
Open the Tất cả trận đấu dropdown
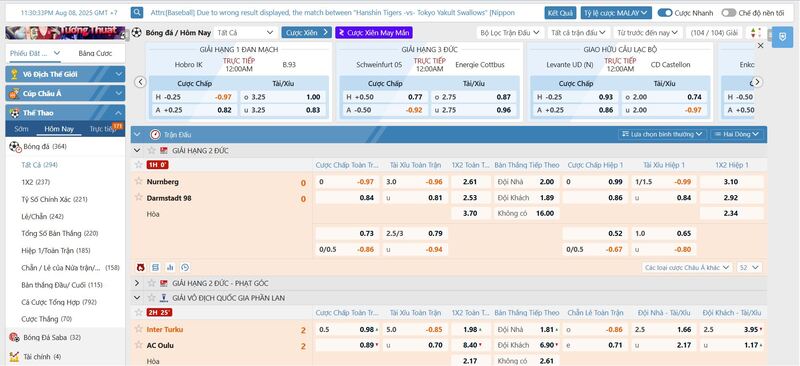pos(579,33)
